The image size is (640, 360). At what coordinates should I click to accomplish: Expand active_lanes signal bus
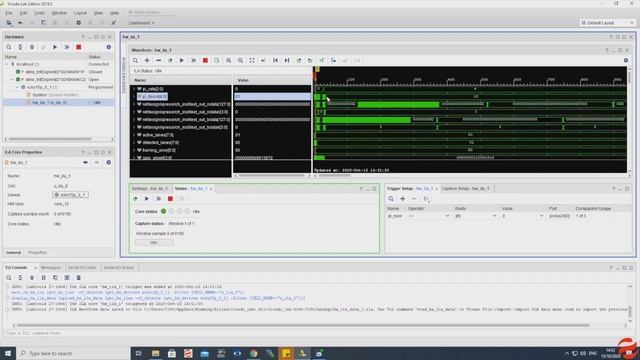[134, 135]
